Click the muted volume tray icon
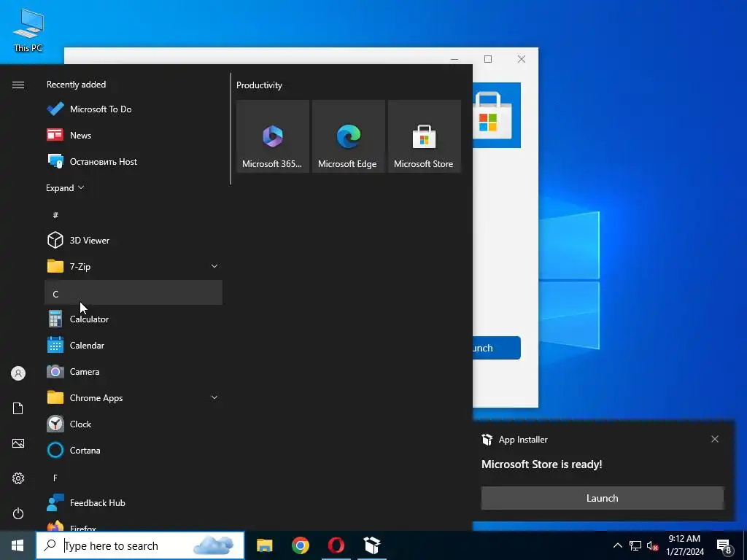747x560 pixels. pyautogui.click(x=652, y=545)
